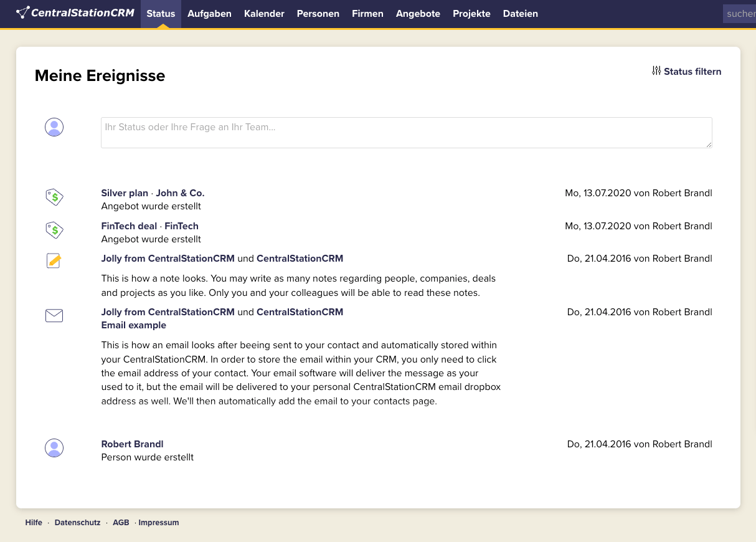
Task: Click the user avatar beside status input
Action: (54, 127)
